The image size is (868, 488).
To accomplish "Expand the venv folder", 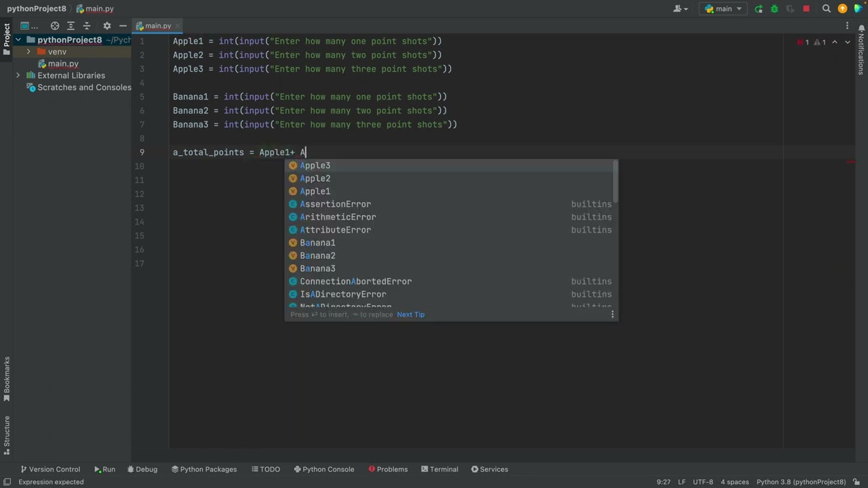I will click(x=28, y=52).
